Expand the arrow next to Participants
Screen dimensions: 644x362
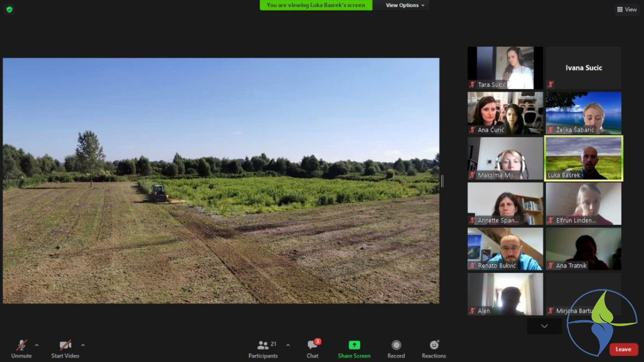pyautogui.click(x=288, y=345)
